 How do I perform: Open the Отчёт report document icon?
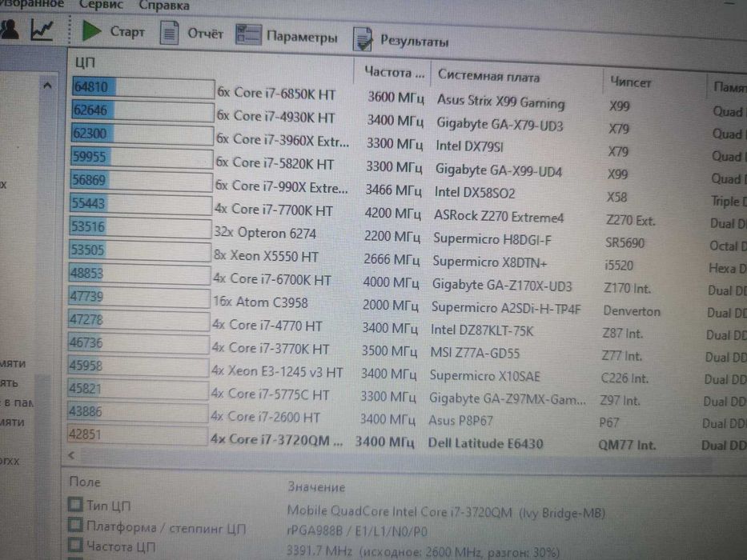169,33
